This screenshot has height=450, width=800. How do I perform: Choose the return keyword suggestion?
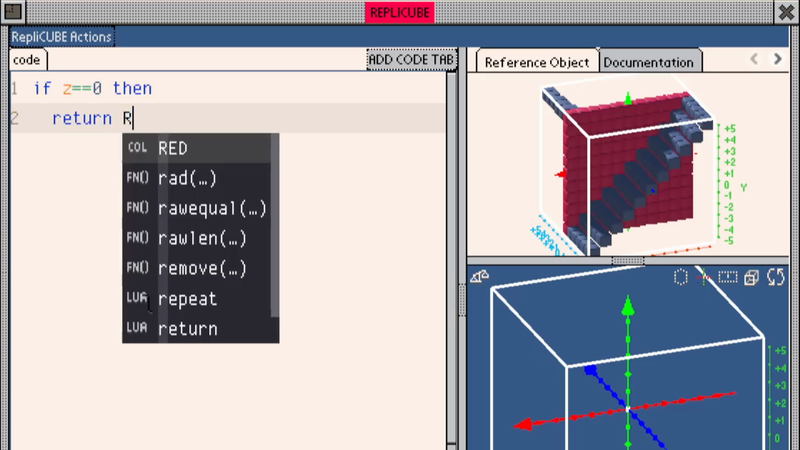196,329
